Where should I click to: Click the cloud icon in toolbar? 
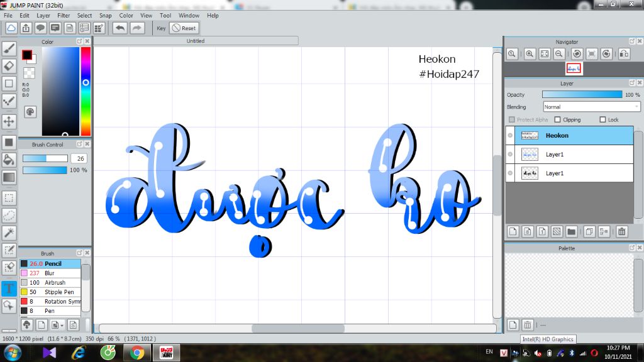(x=11, y=28)
